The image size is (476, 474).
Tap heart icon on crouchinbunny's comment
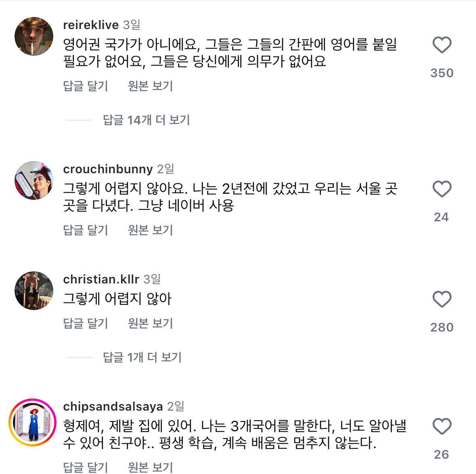pyautogui.click(x=442, y=189)
